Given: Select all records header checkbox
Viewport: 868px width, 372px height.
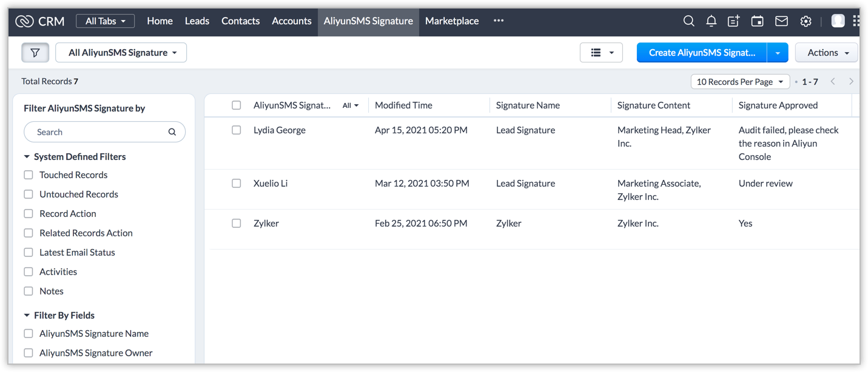Looking at the screenshot, I should click(237, 105).
